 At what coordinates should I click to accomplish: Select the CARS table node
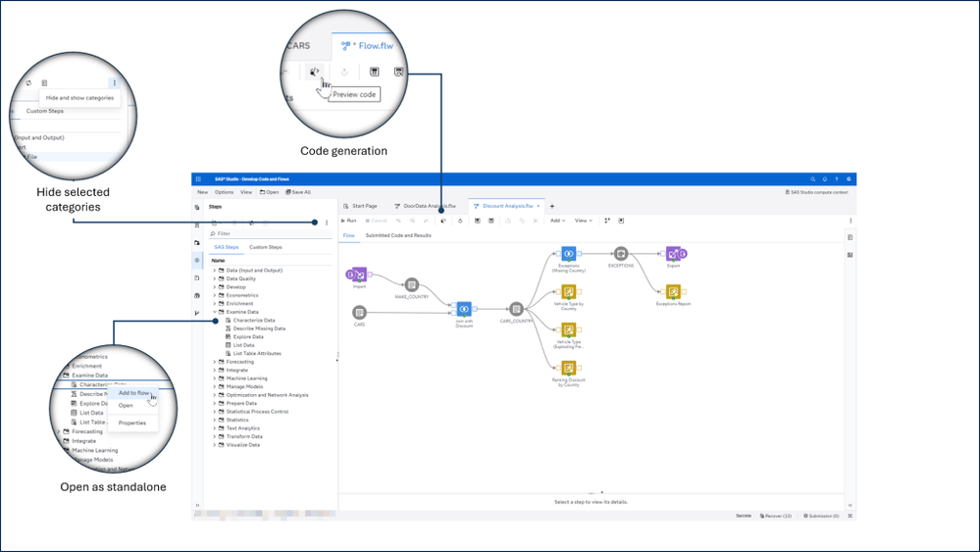pos(359,312)
